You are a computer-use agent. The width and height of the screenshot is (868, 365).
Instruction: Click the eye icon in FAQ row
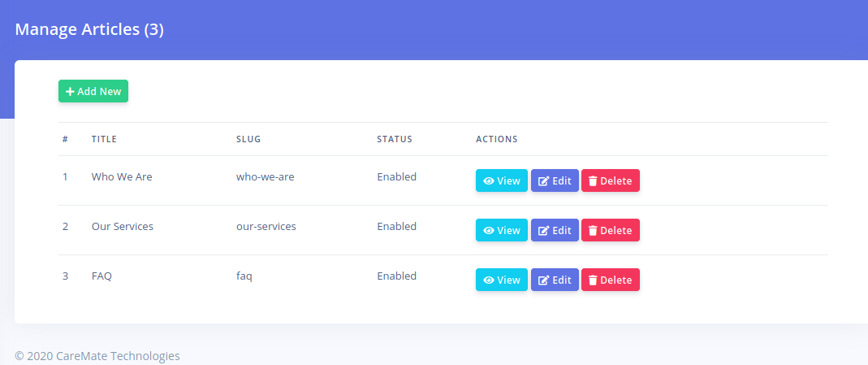click(x=489, y=280)
